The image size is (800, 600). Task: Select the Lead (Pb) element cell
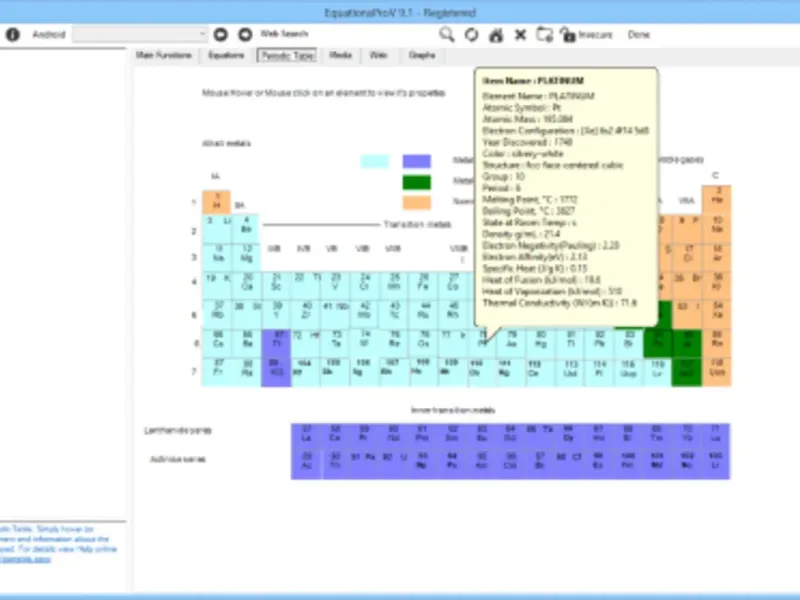point(599,343)
